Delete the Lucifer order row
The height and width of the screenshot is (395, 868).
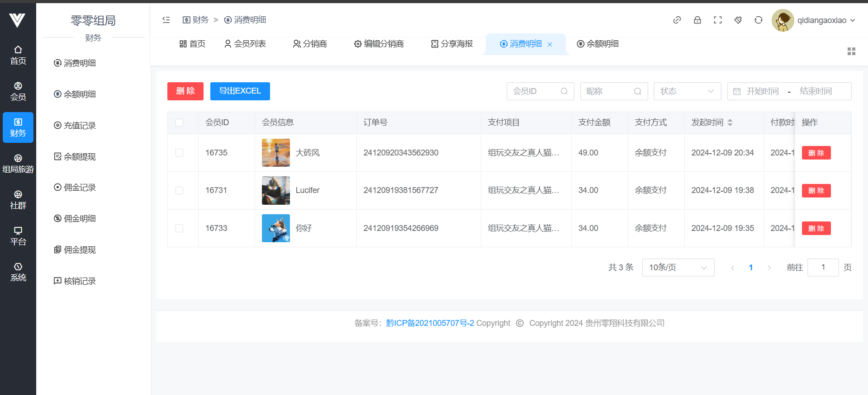coord(816,191)
